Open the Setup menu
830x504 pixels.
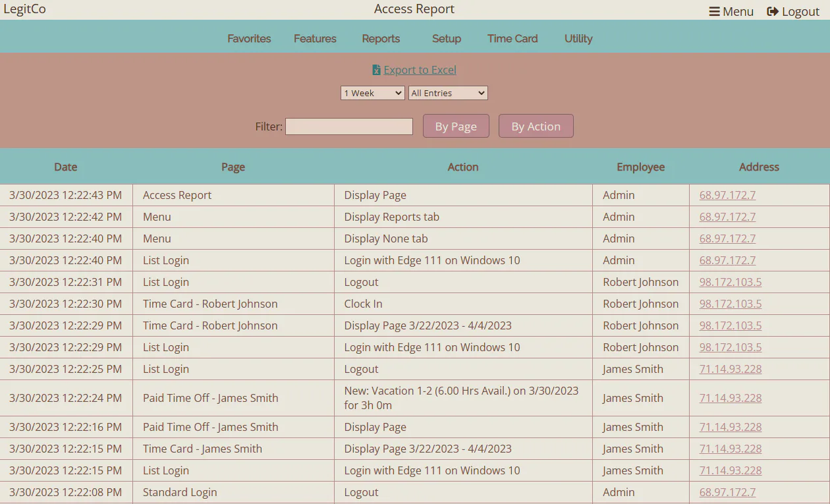point(447,38)
